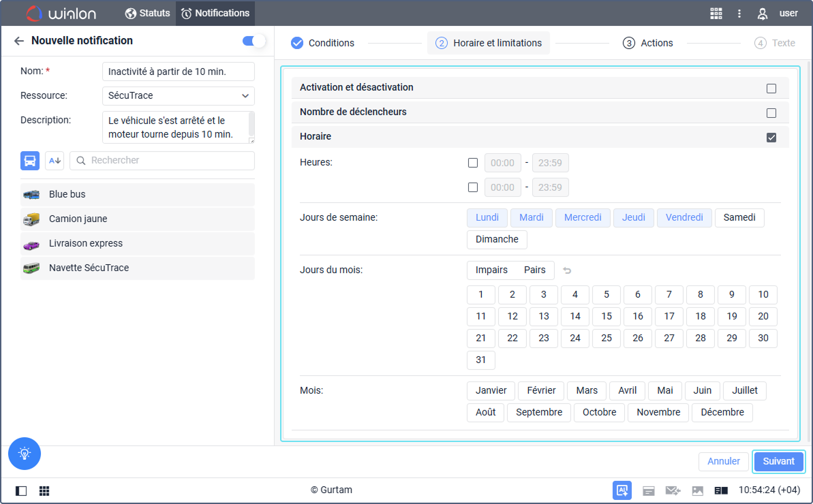Open the user account menu
Viewport: 813px width, 504px height.
coord(778,14)
